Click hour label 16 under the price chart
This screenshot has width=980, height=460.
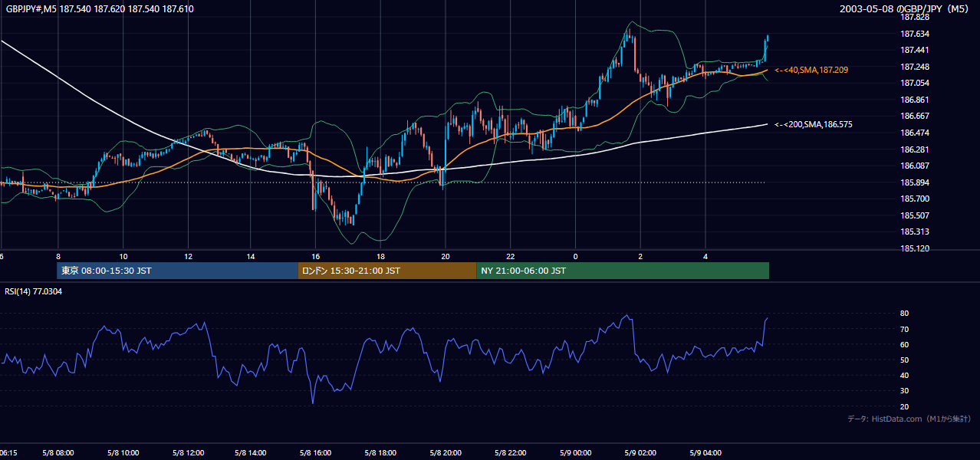click(x=316, y=255)
